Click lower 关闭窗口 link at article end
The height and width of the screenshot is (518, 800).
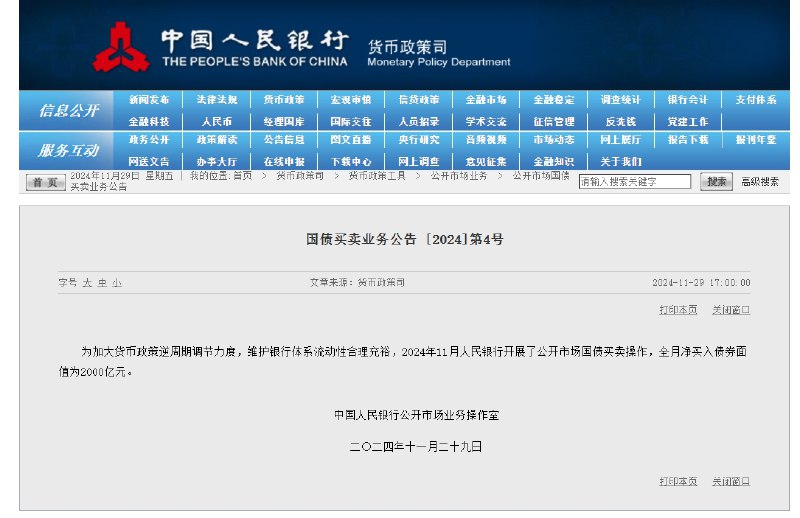pyautogui.click(x=731, y=481)
